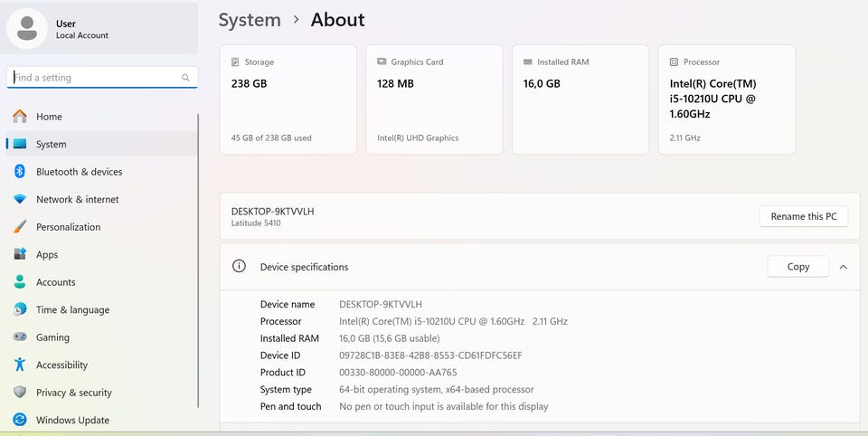Image resolution: width=868 pixels, height=436 pixels.
Task: Click the sidebar vertical scrollbar
Action: coord(198,261)
